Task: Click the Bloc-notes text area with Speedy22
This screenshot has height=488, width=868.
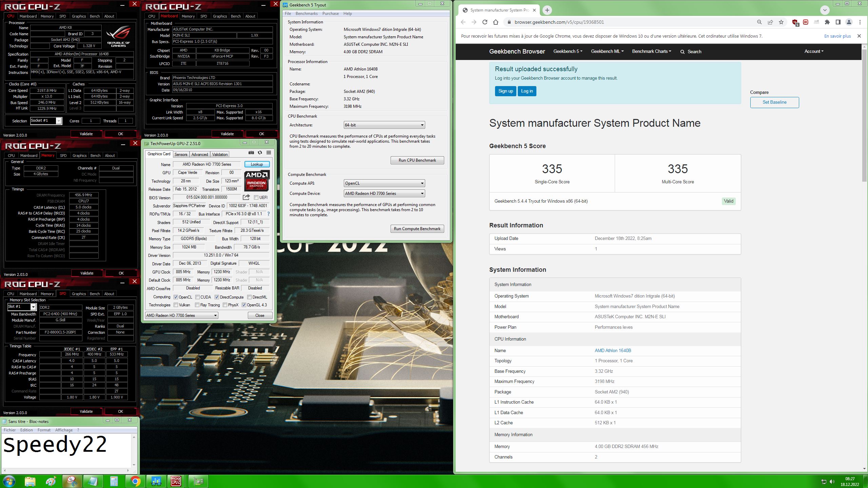Action: 66,451
